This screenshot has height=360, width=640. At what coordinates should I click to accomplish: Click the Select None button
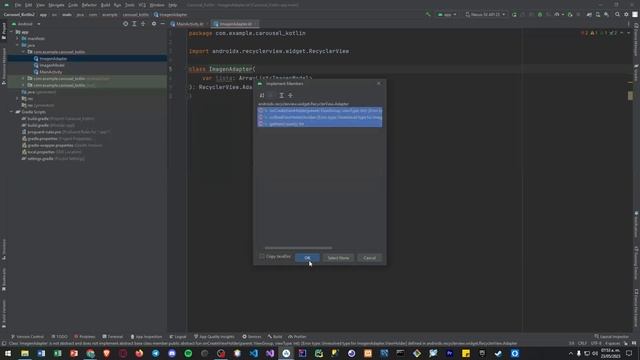pyautogui.click(x=338, y=258)
